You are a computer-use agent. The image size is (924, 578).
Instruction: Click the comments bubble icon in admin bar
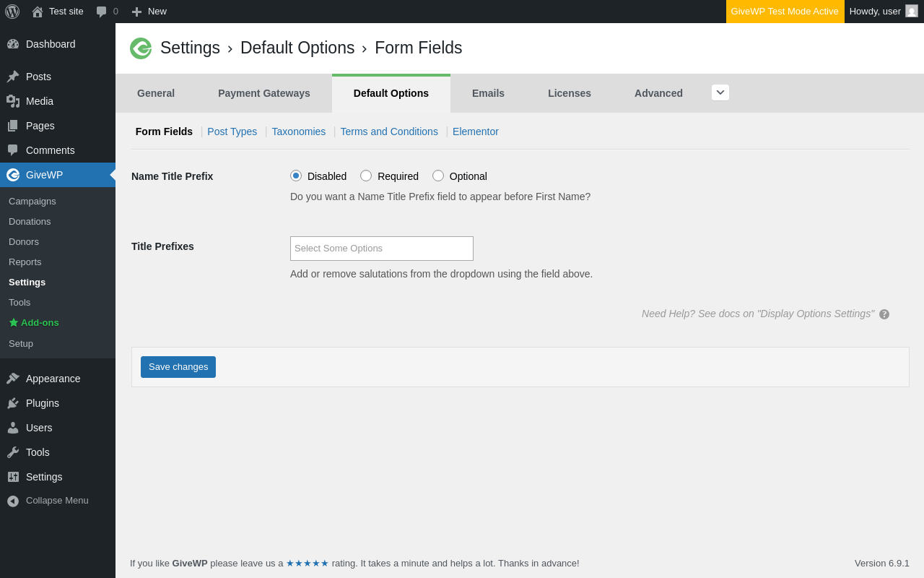click(102, 12)
